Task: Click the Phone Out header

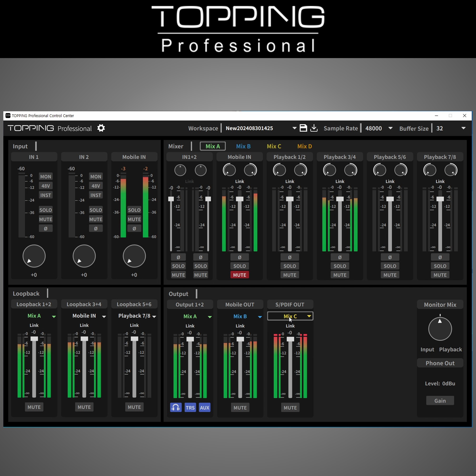Action: (x=440, y=363)
